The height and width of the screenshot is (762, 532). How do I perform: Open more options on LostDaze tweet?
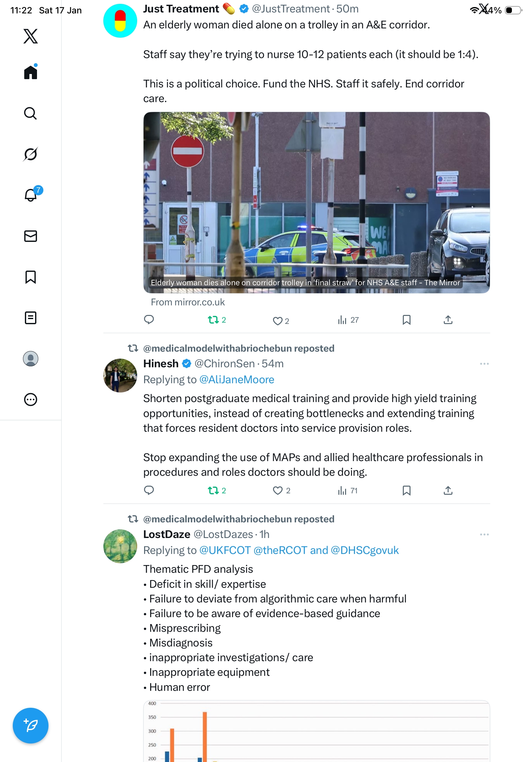[x=484, y=534]
